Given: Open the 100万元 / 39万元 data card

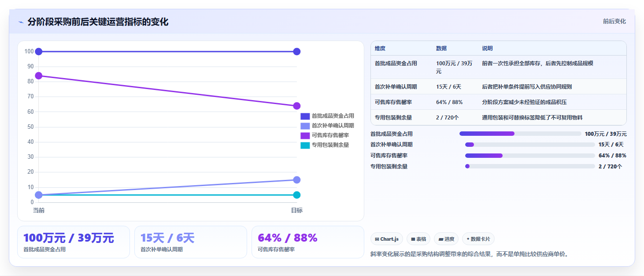Looking at the screenshot, I should [74, 242].
